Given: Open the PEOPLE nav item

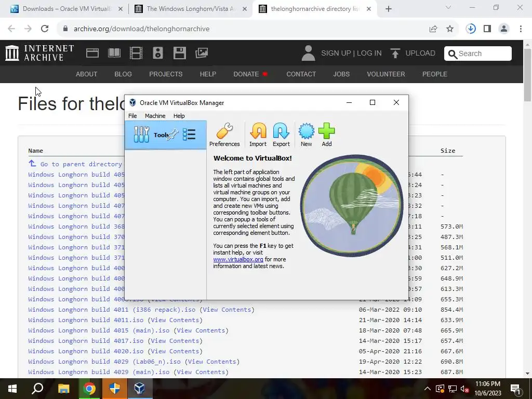Looking at the screenshot, I should (x=435, y=74).
